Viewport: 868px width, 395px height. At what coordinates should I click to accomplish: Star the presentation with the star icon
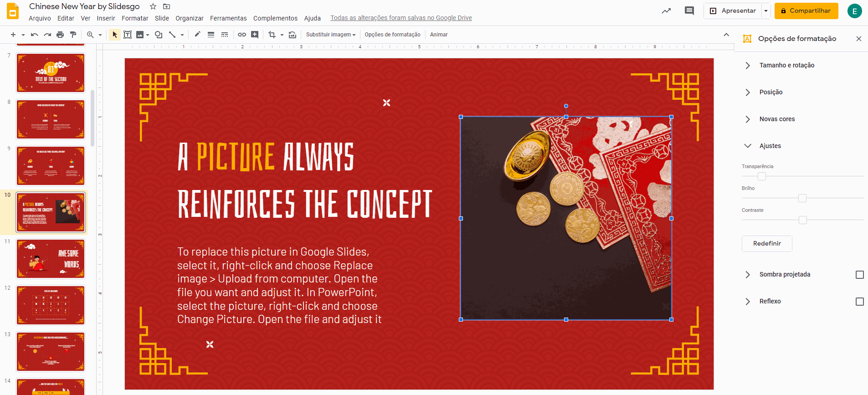(x=153, y=6)
